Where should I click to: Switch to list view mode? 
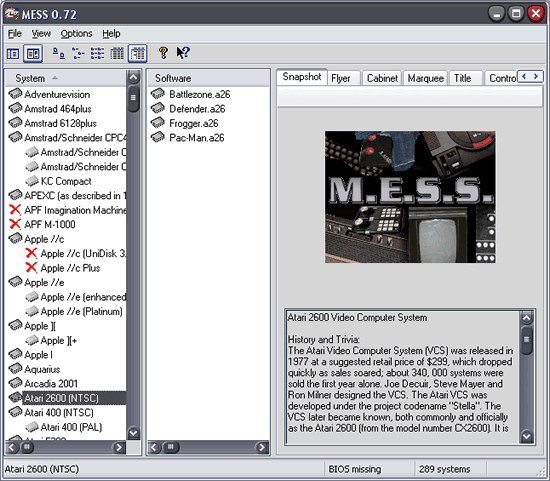pyautogui.click(x=97, y=54)
